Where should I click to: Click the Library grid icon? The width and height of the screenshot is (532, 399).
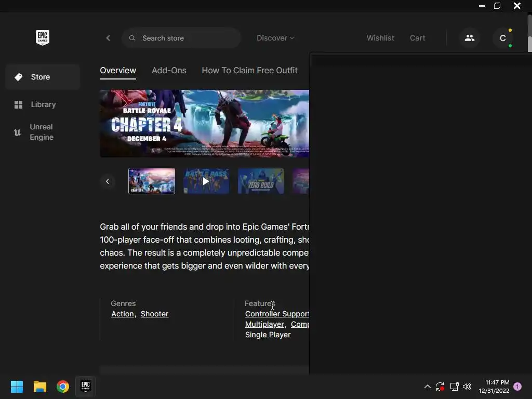(x=18, y=104)
